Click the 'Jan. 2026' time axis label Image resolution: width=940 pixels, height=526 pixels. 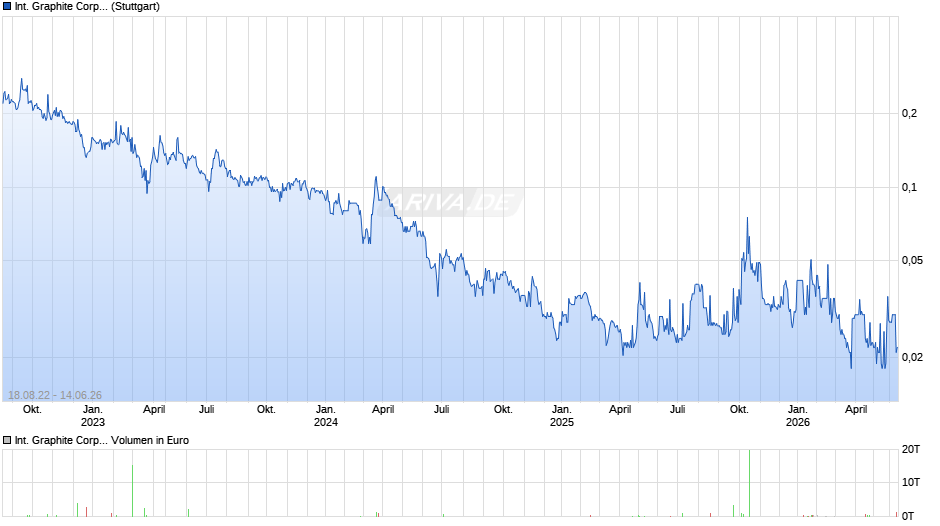798,416
